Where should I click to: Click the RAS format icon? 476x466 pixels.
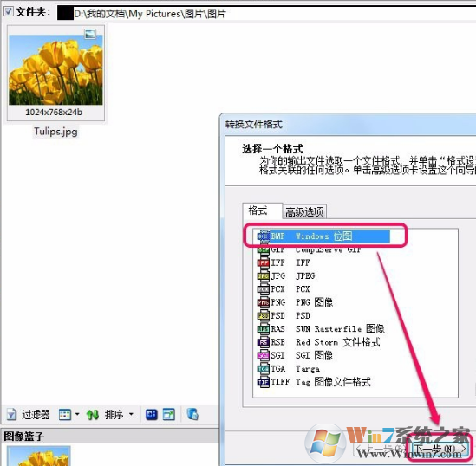264,329
